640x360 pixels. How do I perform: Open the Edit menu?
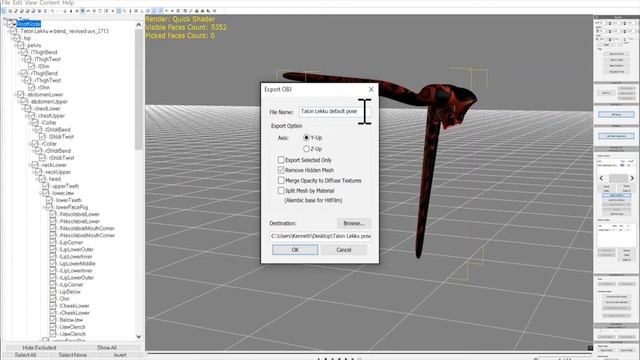tap(17, 2)
